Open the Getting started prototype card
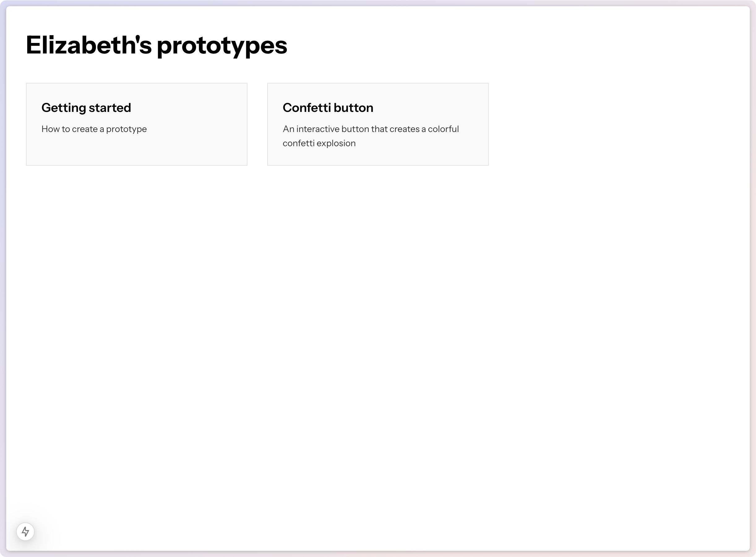Screen dimensions: 756x557 point(137,124)
